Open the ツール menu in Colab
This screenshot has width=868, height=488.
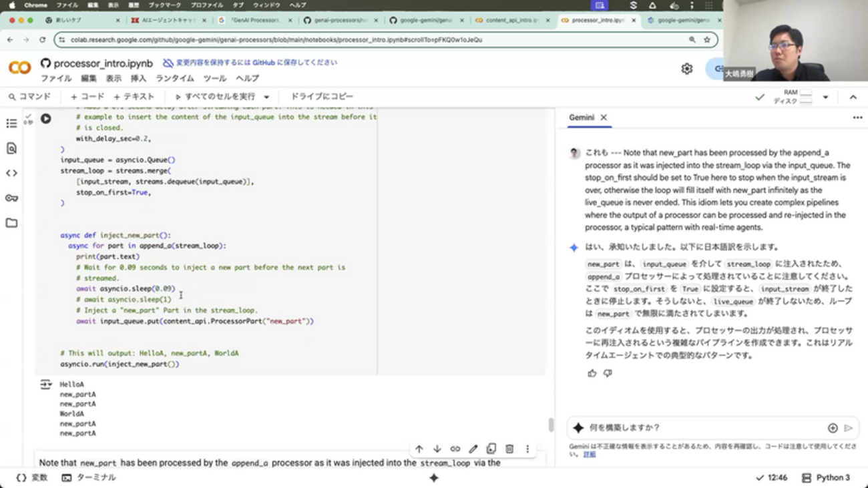[215, 79]
